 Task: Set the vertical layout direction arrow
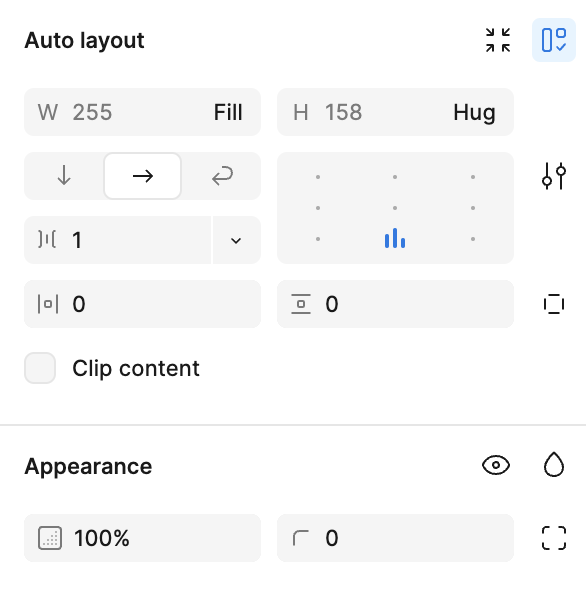[64, 176]
